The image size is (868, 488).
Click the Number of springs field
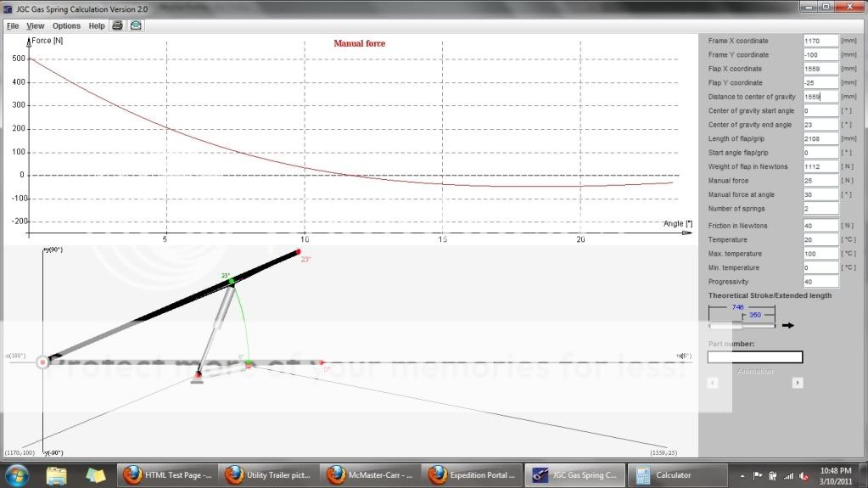[820, 209]
